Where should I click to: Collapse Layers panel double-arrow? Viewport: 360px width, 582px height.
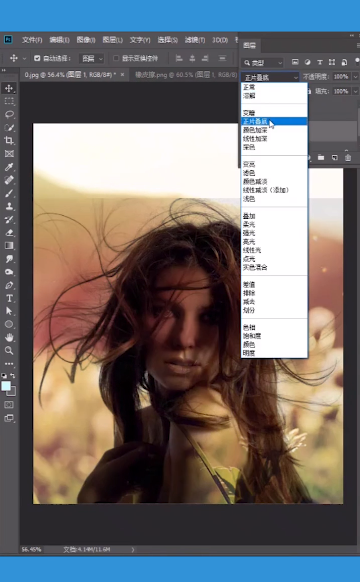(351, 36)
